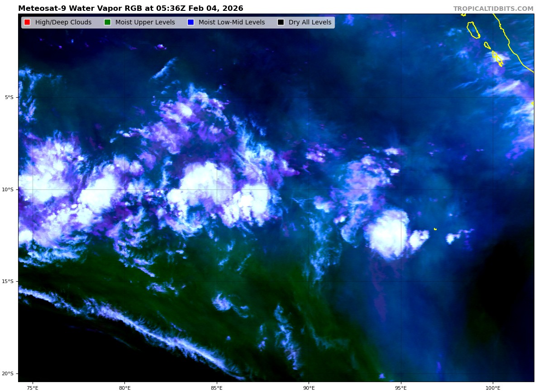Click the 10°S latitude axis label
Viewport: 543px width, 392px height.
(8, 189)
